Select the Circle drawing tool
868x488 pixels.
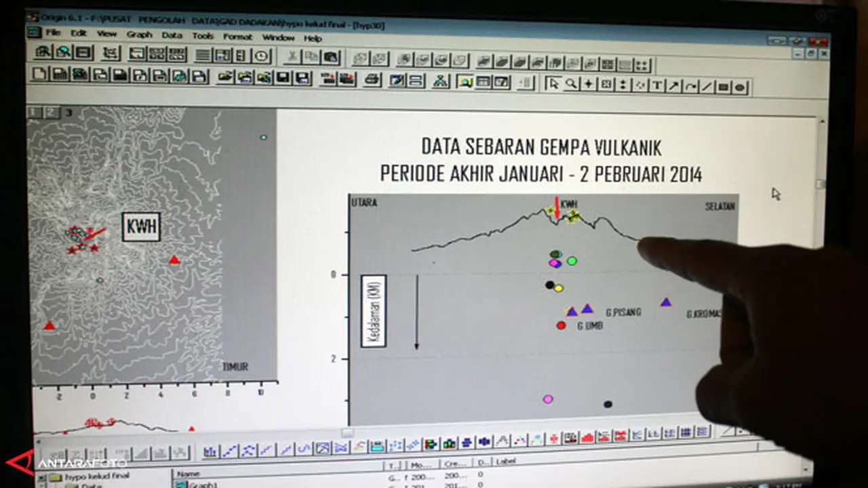(x=740, y=87)
